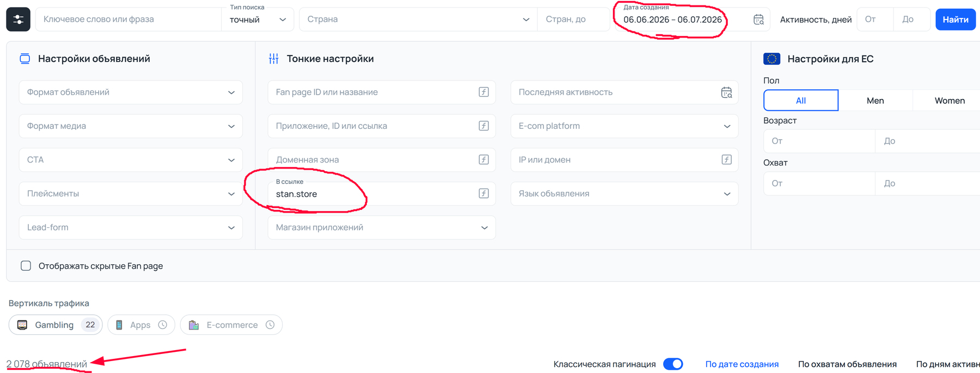Click Стран, до input field
980x373 pixels.
click(x=573, y=20)
